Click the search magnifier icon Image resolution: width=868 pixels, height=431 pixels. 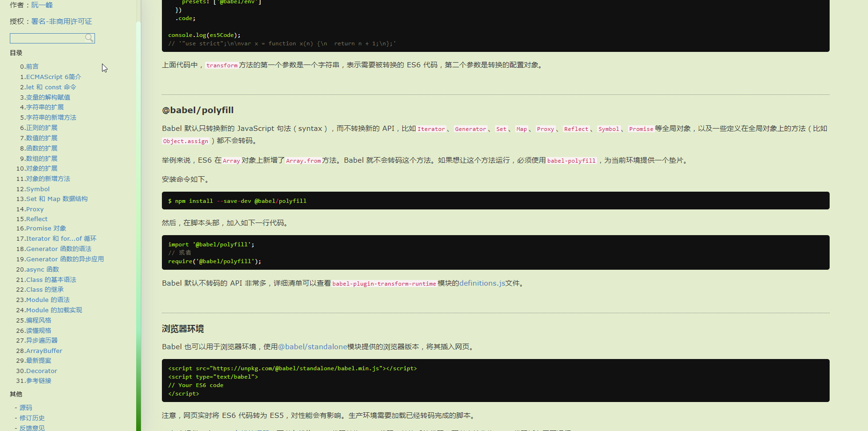[89, 38]
